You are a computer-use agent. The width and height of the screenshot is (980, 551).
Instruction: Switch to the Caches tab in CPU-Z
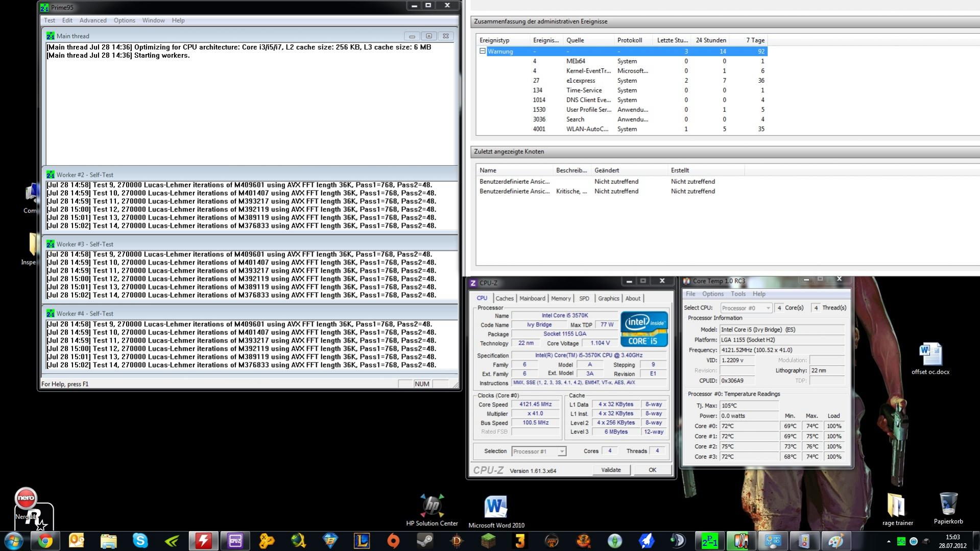[x=505, y=299]
